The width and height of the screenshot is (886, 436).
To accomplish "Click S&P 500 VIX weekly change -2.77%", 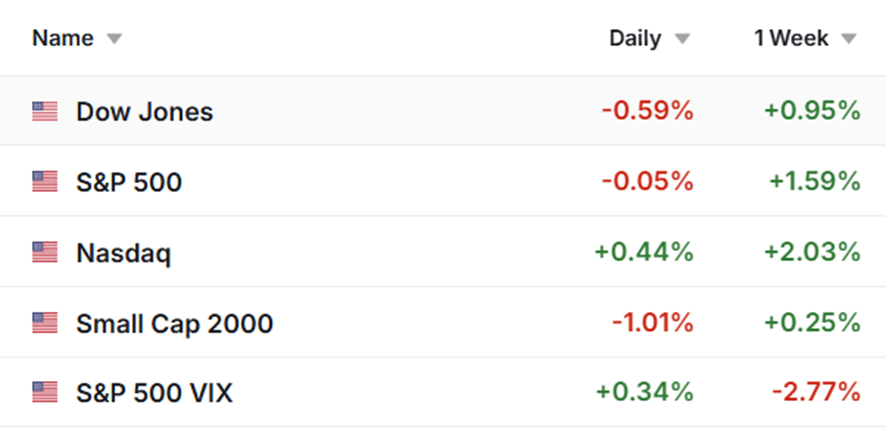I will (816, 393).
